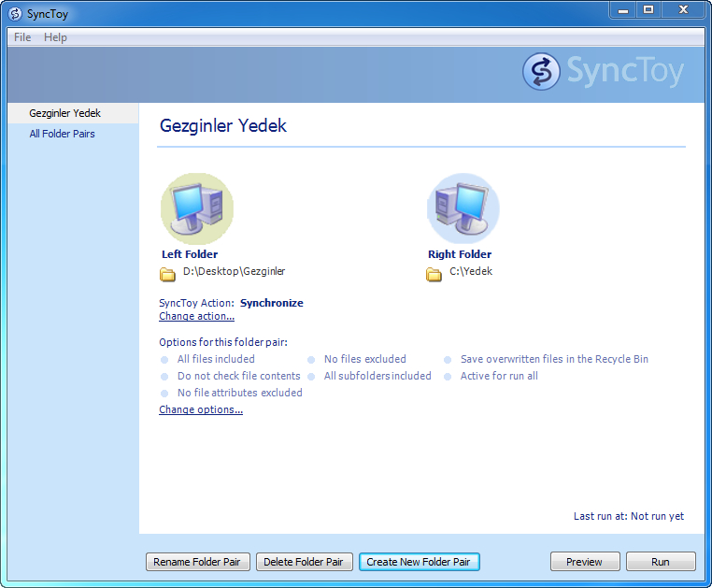Viewport: 712px width, 588px height.
Task: Click the SyncToy title bar app icon
Action: pos(14,13)
